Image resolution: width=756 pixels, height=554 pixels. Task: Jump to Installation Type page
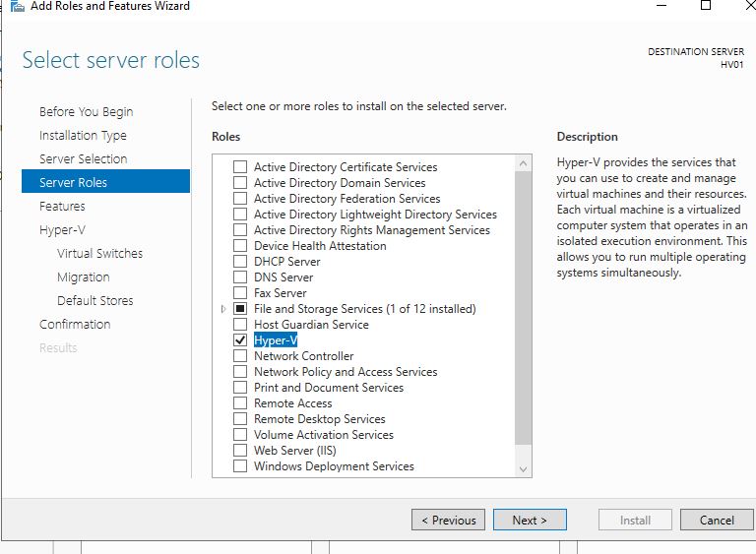coord(83,135)
